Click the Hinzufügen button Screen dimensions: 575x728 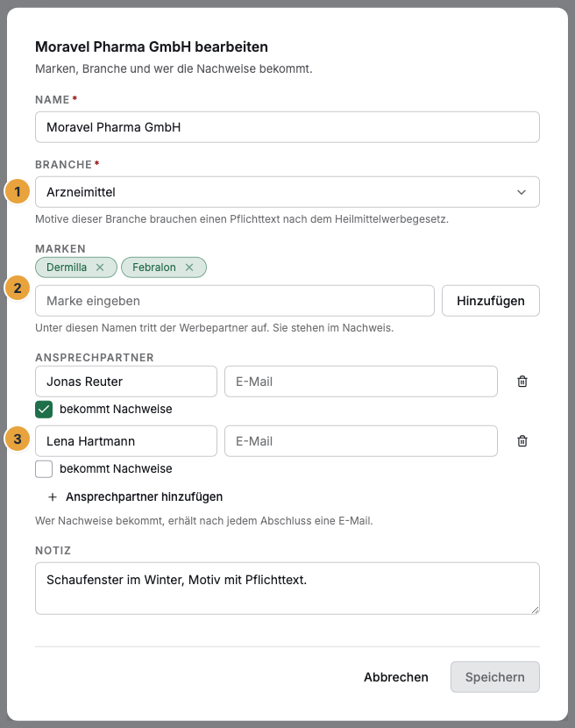coord(491,301)
